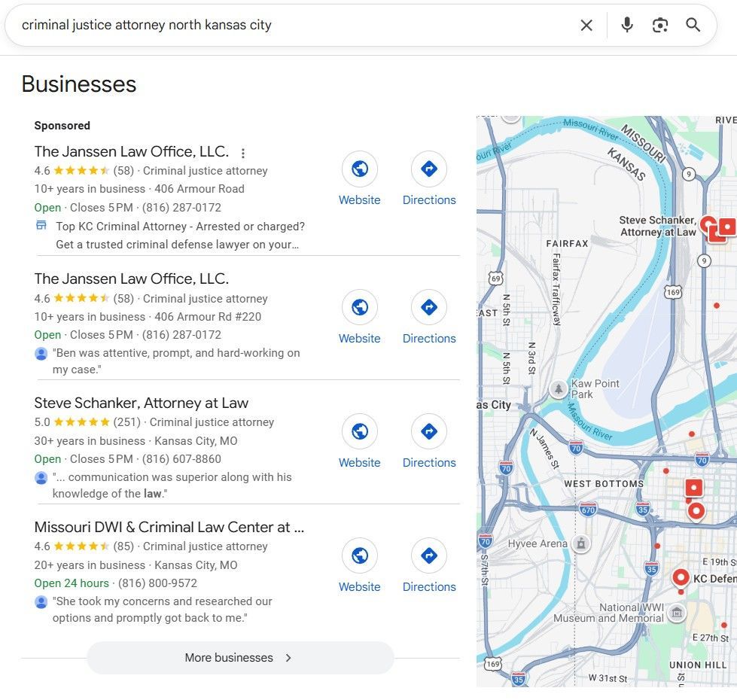Click the Hyvee Arena map marker
737x700 pixels.
pyautogui.click(x=581, y=543)
